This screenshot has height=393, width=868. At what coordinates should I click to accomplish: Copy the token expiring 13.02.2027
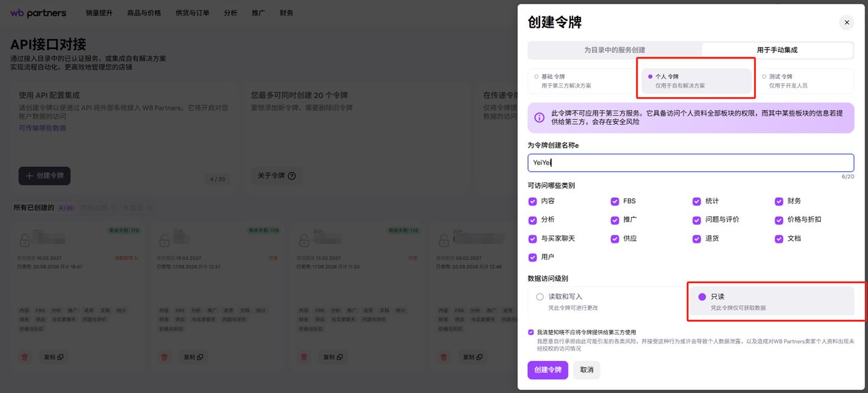click(x=333, y=357)
